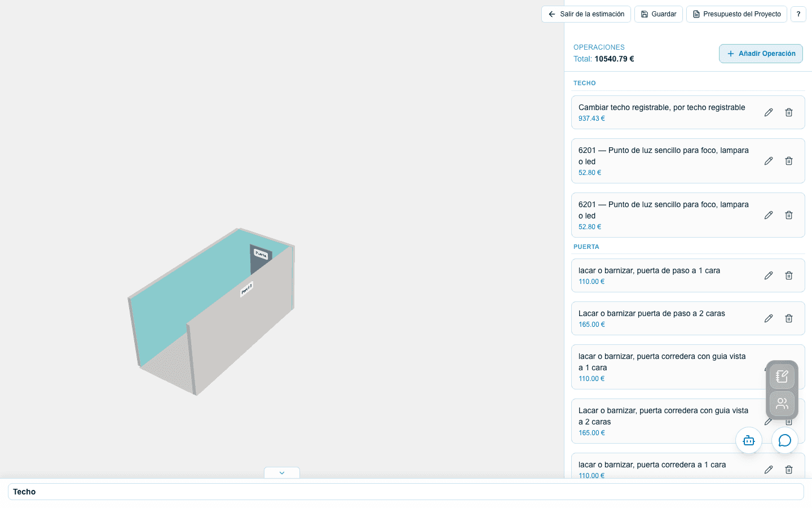Select the TECHO section header
Screen dimensions: 812x508
[x=585, y=83]
